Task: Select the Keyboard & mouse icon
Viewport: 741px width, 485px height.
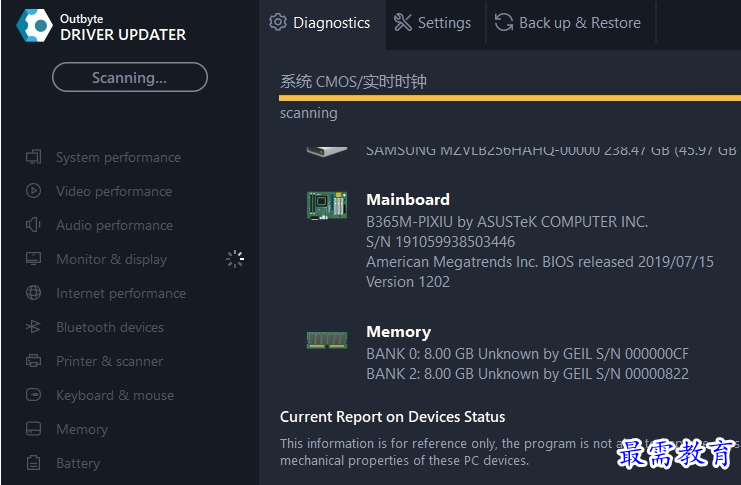Action: click(x=34, y=395)
